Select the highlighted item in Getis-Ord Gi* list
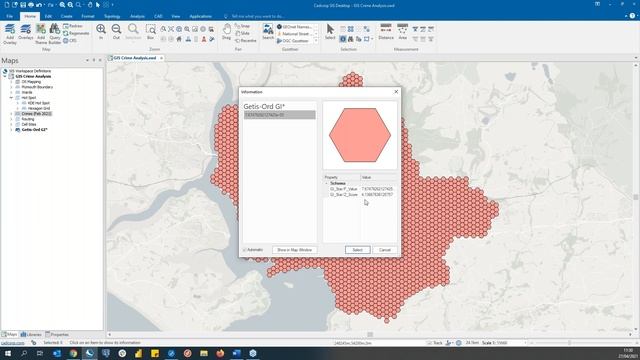Screen dimensions: 640x360 click(x=280, y=115)
